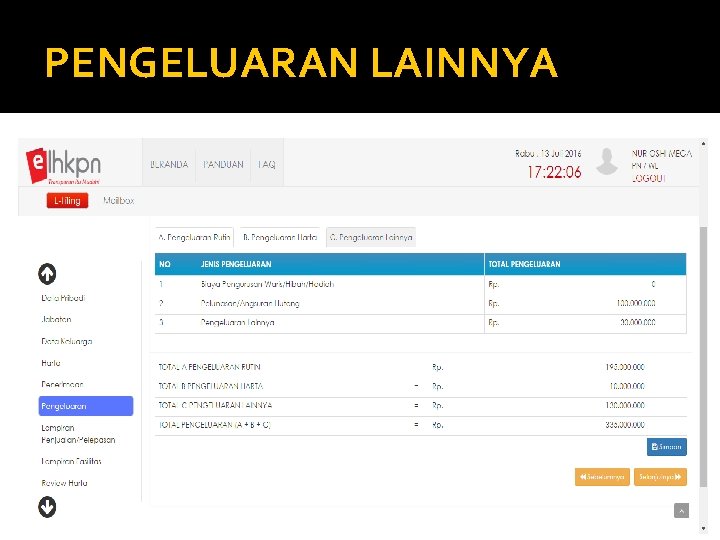Click the 20.000.000 amount for Pengeluaran Lainnya

pos(637,323)
